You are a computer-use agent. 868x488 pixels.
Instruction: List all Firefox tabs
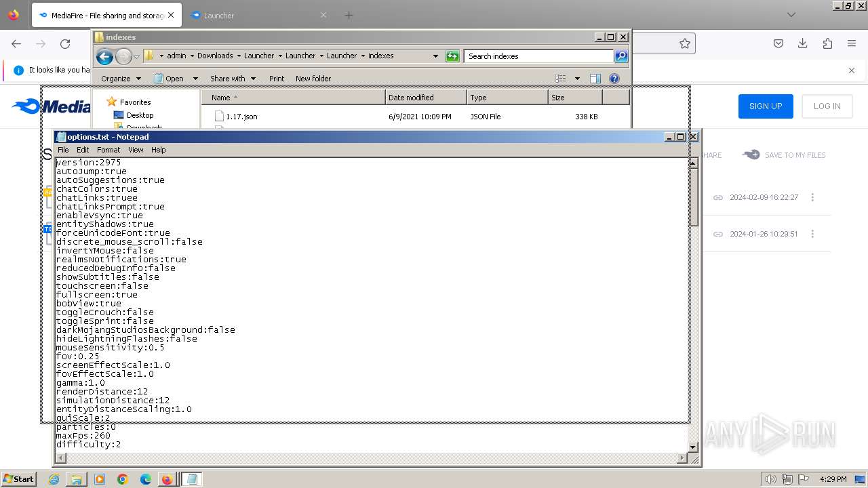pyautogui.click(x=791, y=15)
